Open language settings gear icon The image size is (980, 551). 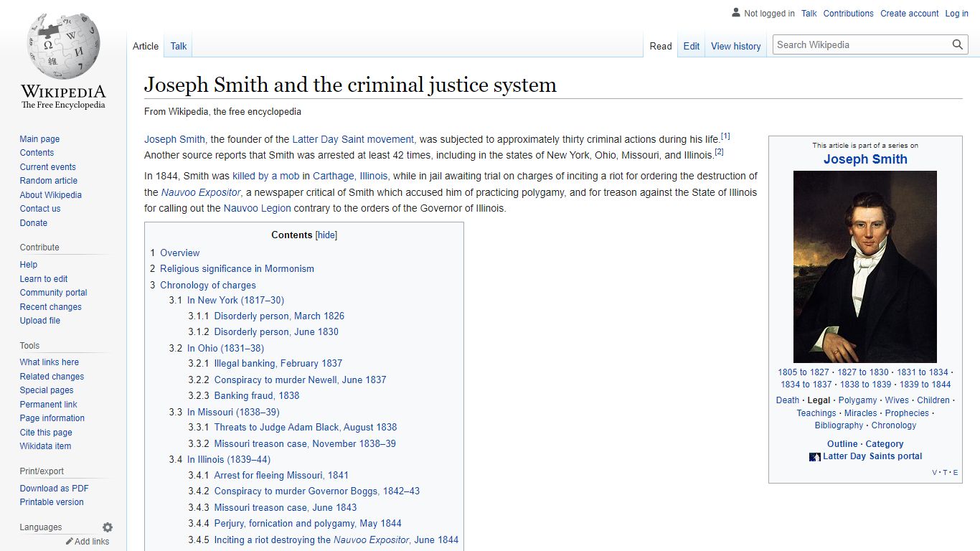click(108, 527)
